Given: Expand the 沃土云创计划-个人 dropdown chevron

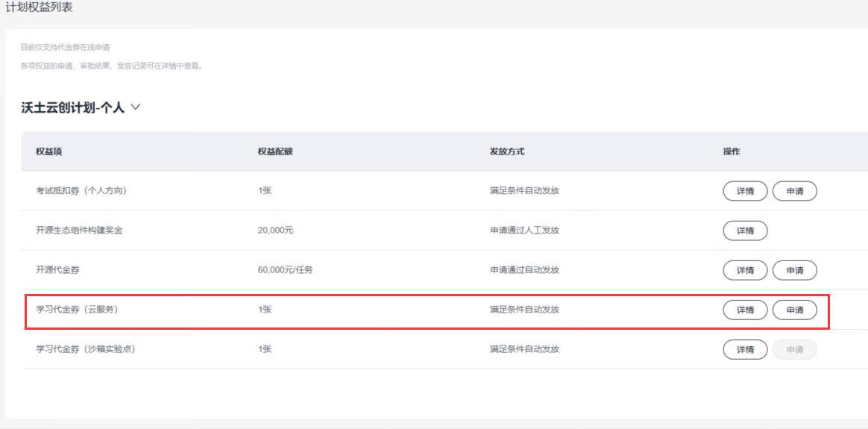Looking at the screenshot, I should pos(136,107).
